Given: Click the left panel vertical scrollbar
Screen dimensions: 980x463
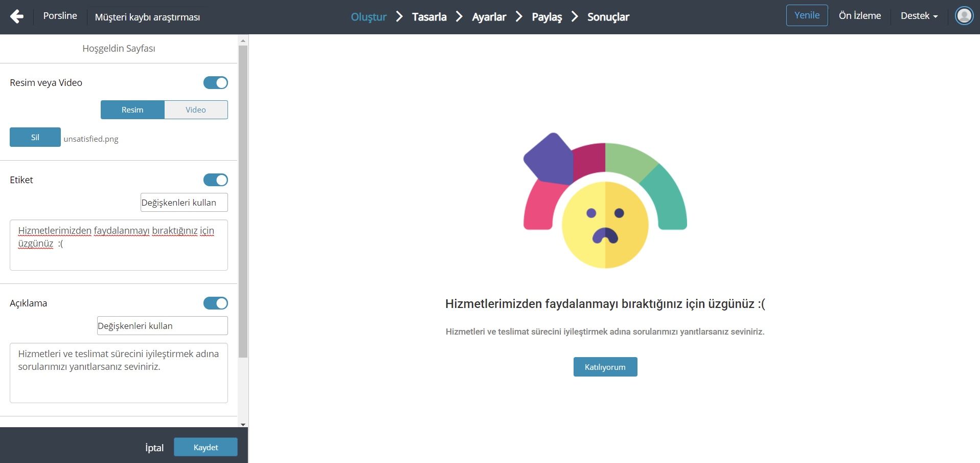Looking at the screenshot, I should [x=243, y=202].
